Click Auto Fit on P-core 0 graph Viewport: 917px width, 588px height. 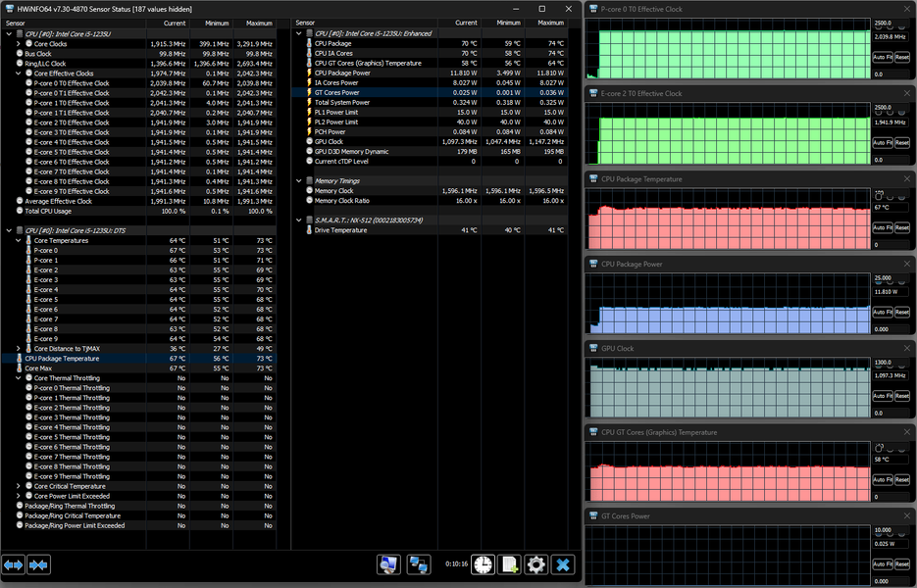point(882,59)
